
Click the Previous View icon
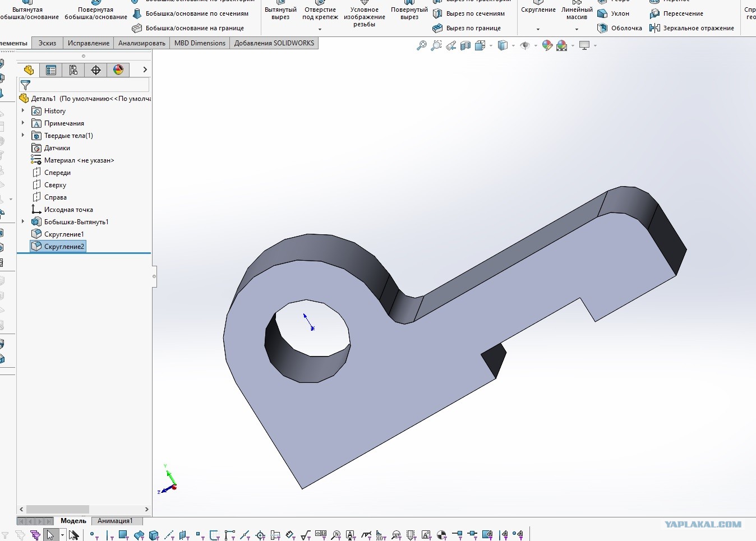[451, 45]
